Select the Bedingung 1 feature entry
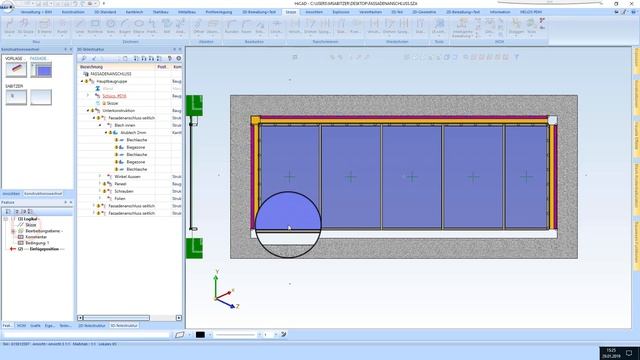Image resolution: width=640 pixels, height=360 pixels. [37, 243]
